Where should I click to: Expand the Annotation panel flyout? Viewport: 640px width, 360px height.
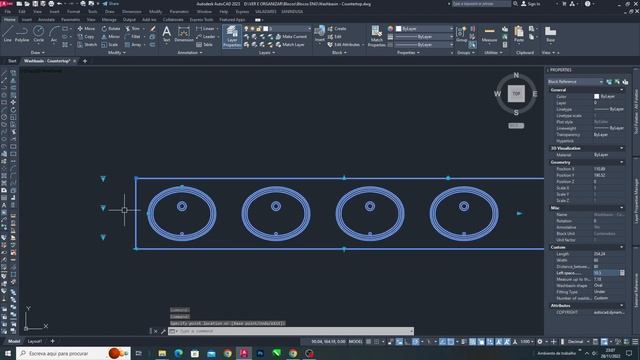click(190, 53)
